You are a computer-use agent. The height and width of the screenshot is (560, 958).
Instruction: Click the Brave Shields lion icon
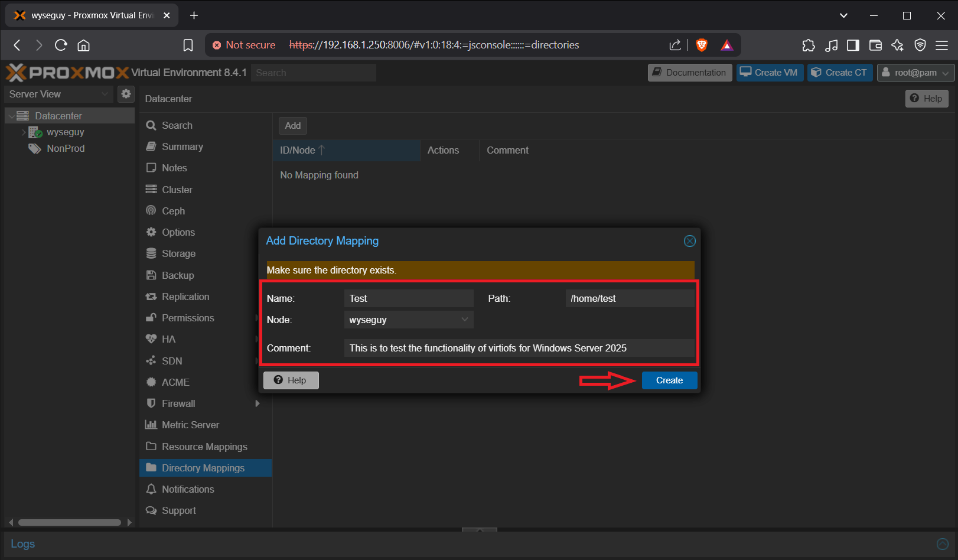[x=702, y=45]
